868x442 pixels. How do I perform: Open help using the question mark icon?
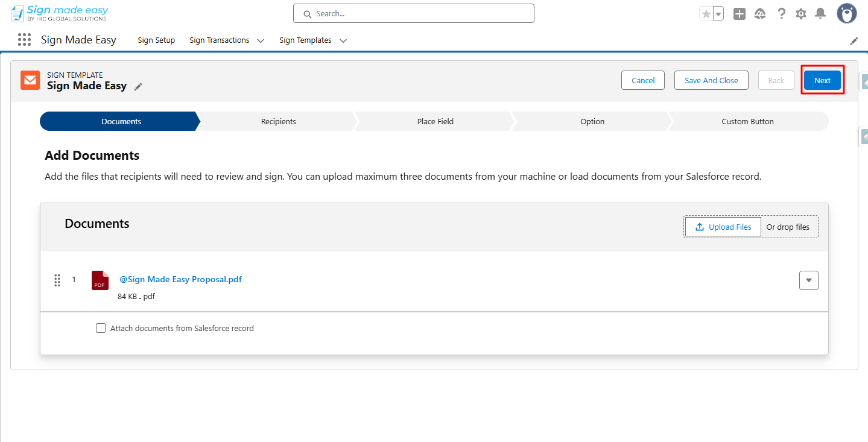click(781, 13)
